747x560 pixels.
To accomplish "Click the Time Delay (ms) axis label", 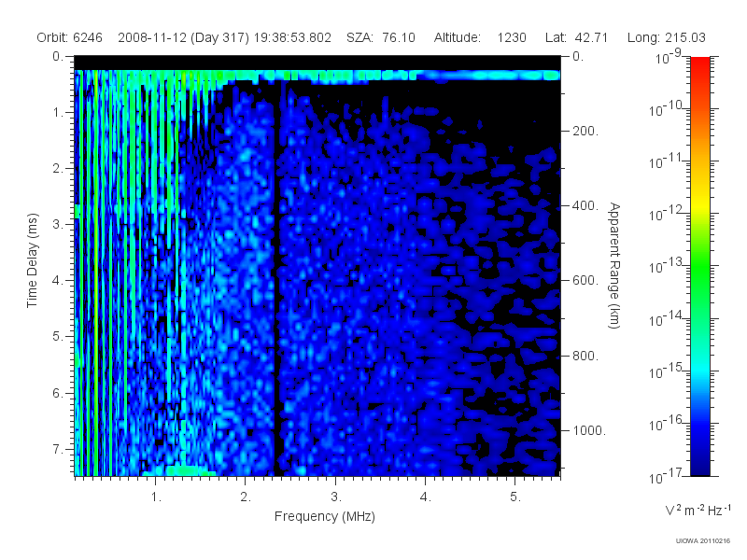I will pyautogui.click(x=32, y=260).
